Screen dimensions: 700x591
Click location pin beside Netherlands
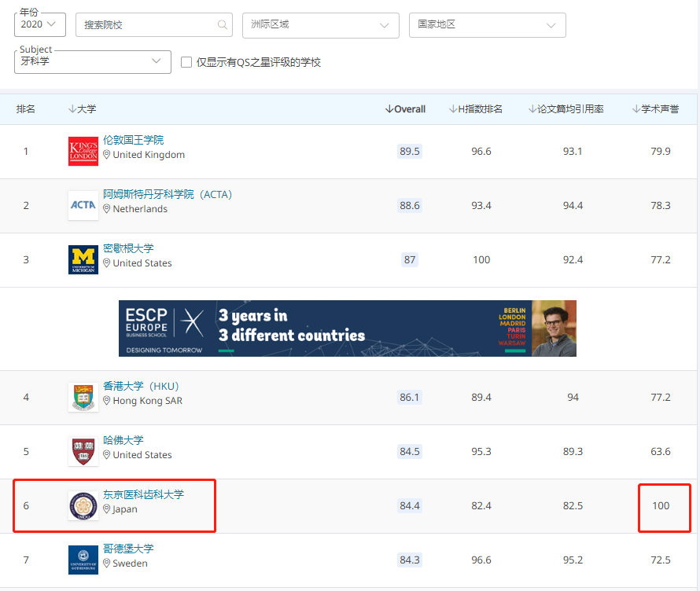coord(107,209)
